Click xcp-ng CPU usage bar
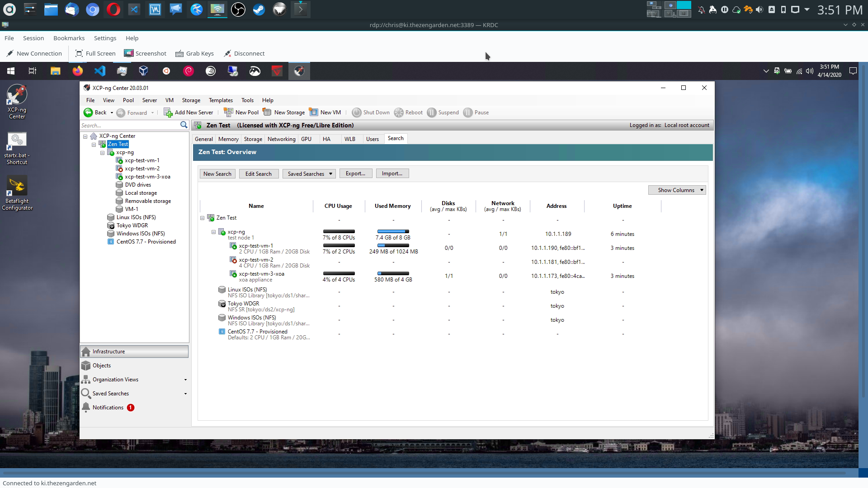Image resolution: width=868 pixels, height=488 pixels. pos(339,231)
